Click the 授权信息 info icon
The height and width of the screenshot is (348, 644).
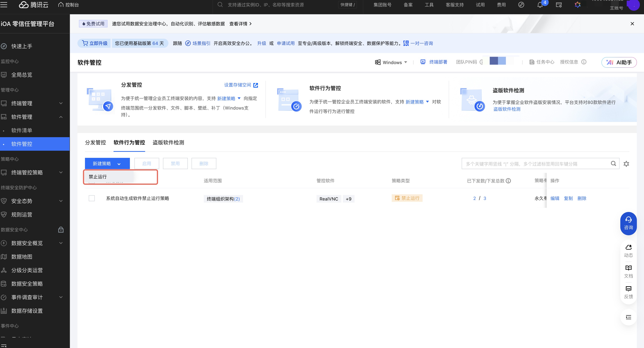(x=584, y=62)
